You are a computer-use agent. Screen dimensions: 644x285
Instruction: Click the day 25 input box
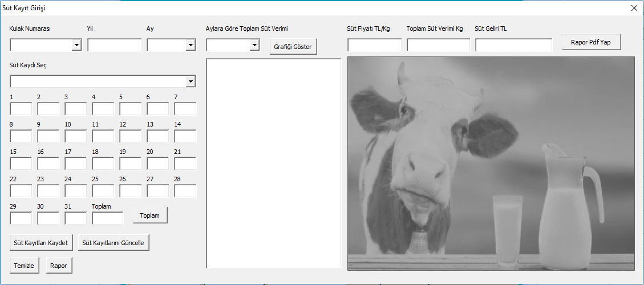(103, 191)
